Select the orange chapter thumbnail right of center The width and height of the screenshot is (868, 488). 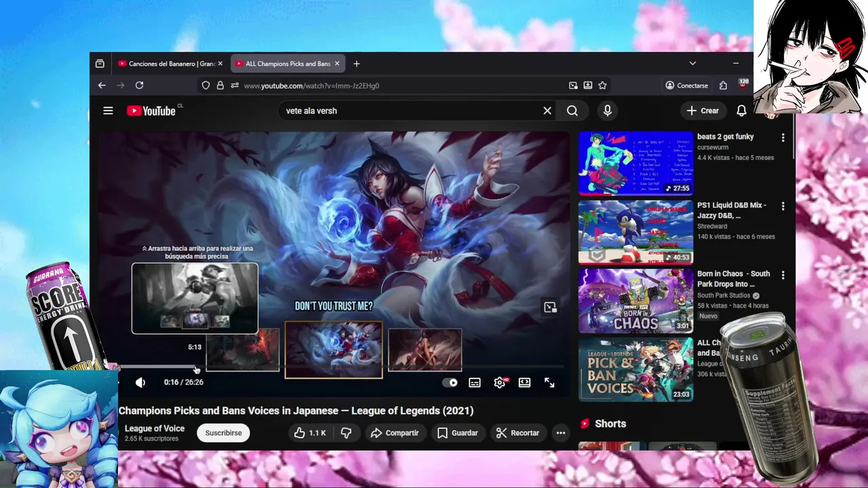[x=425, y=350]
